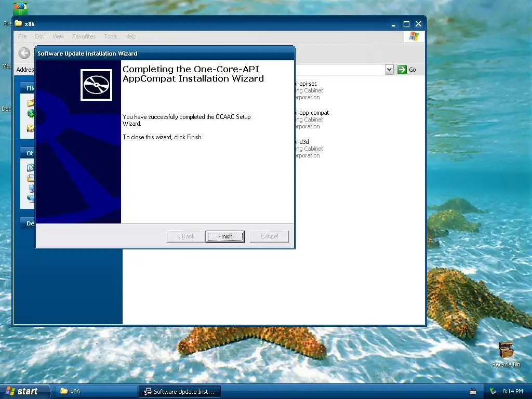Click the network tray icon near clock

click(x=493, y=392)
